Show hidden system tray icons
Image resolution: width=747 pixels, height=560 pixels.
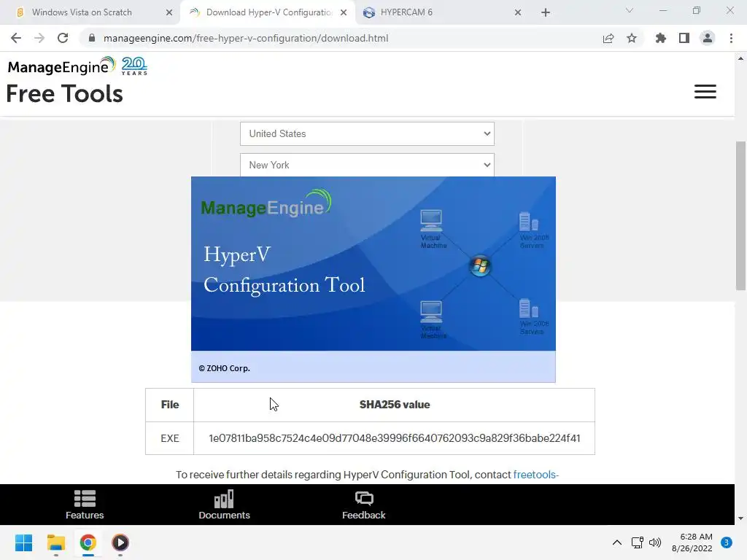point(617,542)
